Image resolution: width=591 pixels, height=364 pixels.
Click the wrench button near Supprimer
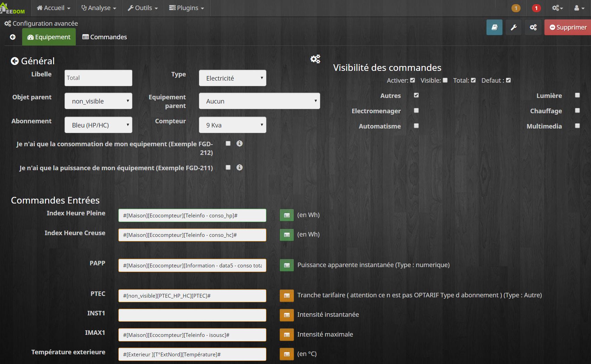pyautogui.click(x=514, y=27)
